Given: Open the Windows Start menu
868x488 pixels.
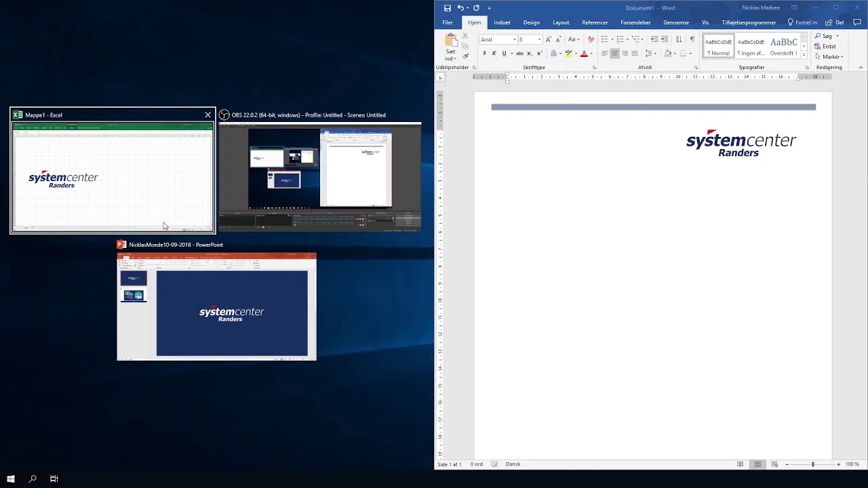Looking at the screenshot, I should (x=11, y=479).
